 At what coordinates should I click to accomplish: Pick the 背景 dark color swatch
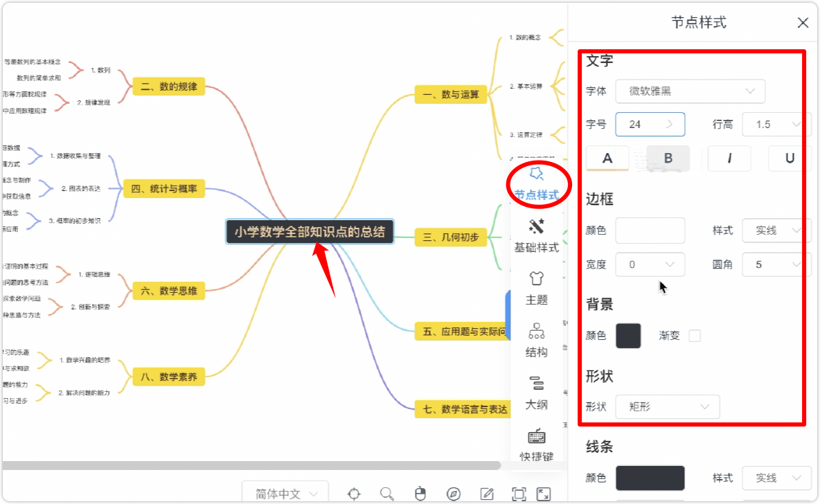[628, 336]
